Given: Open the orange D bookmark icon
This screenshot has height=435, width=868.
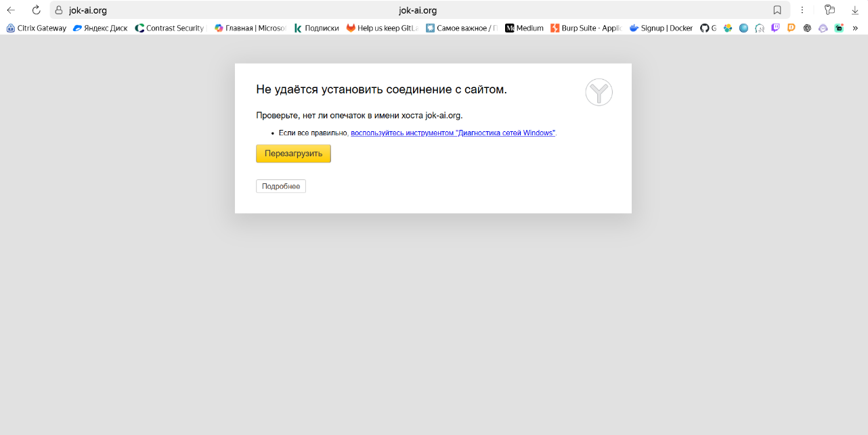Looking at the screenshot, I should tap(791, 28).
